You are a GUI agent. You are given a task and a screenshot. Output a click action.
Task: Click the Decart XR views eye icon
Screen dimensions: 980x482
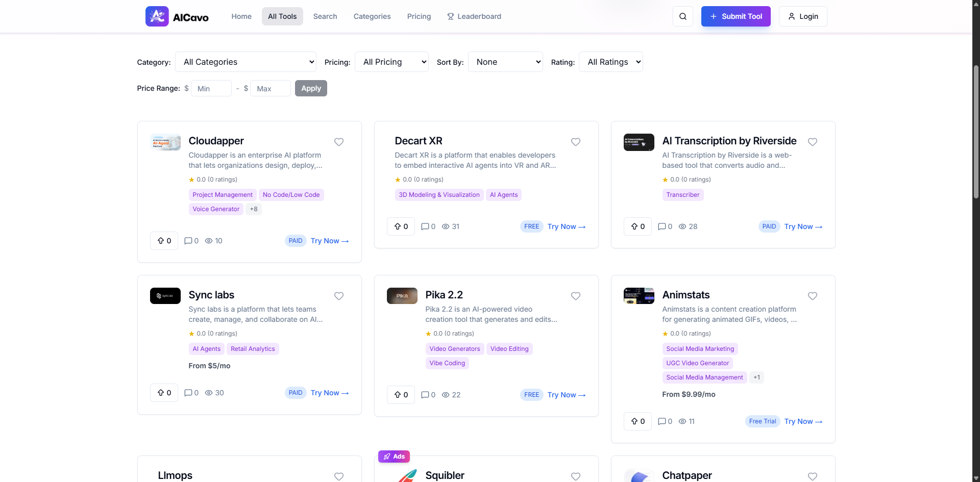pos(446,226)
